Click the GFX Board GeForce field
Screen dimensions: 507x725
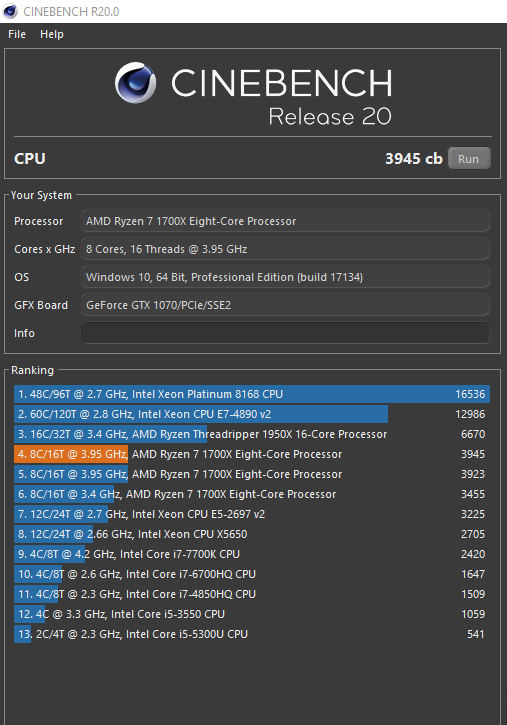tap(285, 305)
